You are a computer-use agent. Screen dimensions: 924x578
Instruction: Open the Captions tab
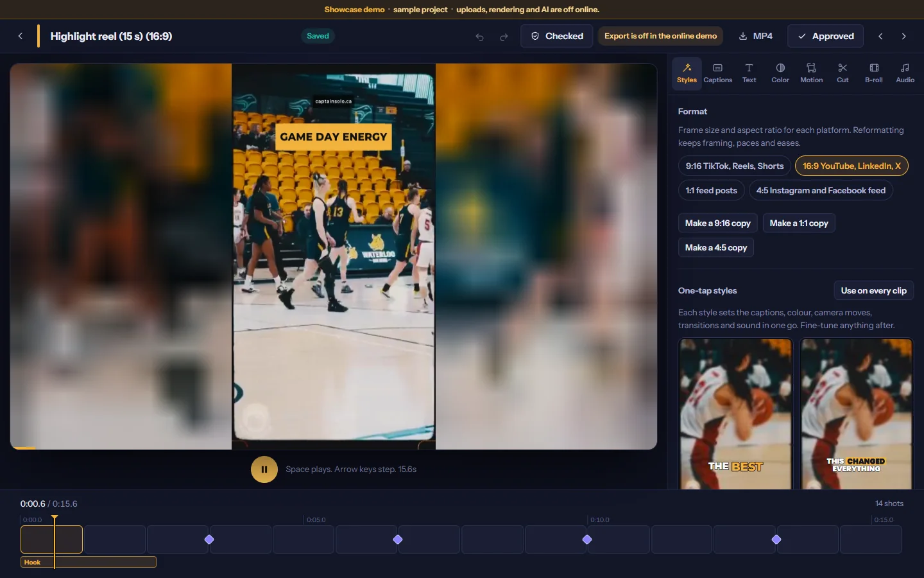pyautogui.click(x=717, y=73)
